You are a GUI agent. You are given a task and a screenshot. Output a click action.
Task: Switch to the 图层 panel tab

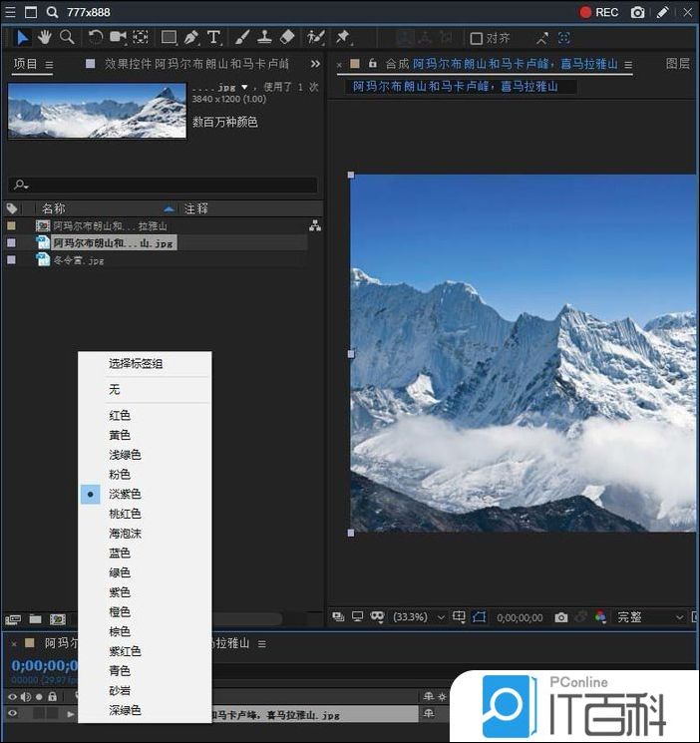point(678,64)
